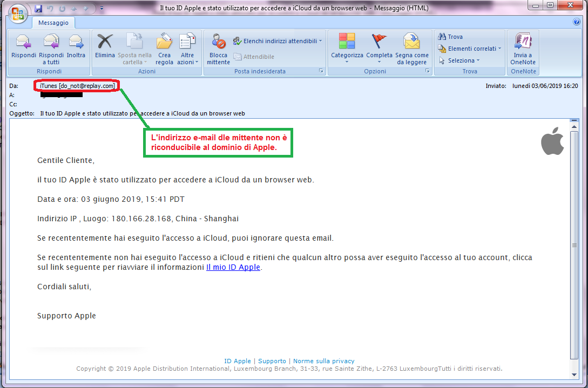This screenshot has height=388, width=588.
Task: Click the 'Gentile Cliente,' greeting
Action: pos(66,160)
